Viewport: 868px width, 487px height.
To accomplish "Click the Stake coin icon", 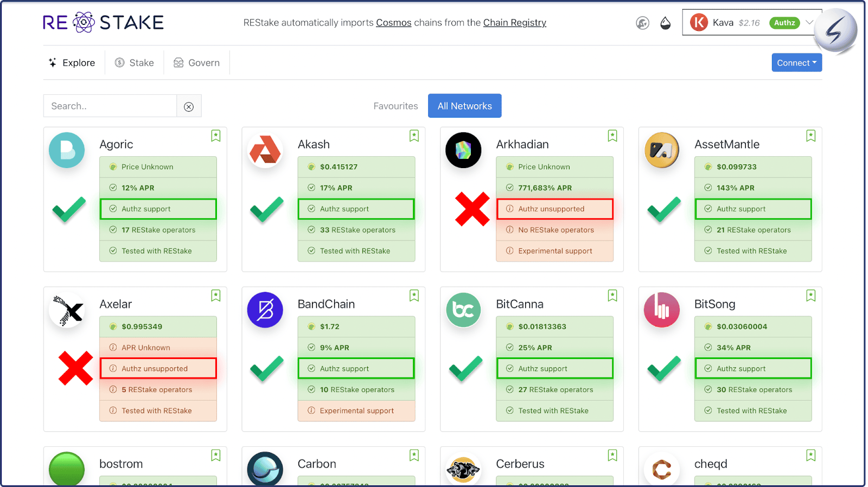I will coord(120,63).
